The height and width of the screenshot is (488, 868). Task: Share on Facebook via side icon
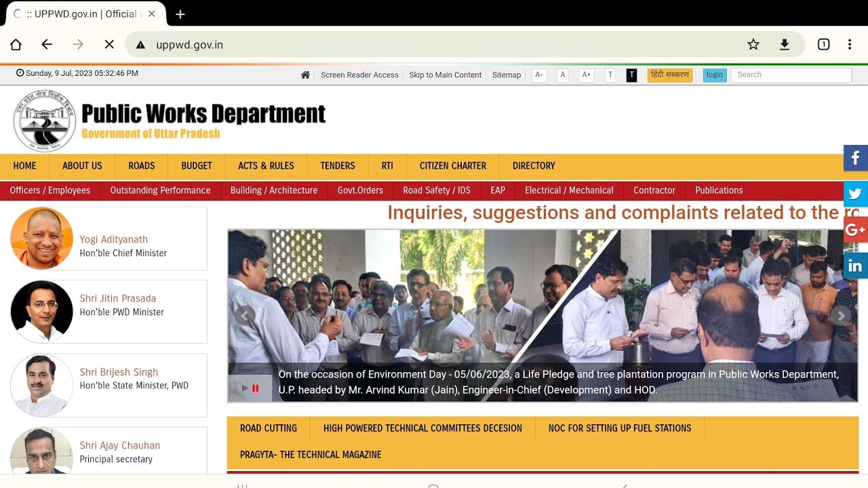click(x=856, y=158)
